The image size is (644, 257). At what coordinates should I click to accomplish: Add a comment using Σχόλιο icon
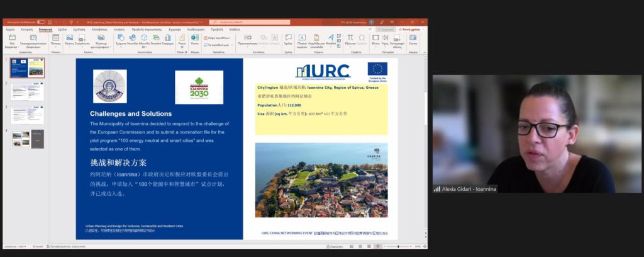pos(288,40)
